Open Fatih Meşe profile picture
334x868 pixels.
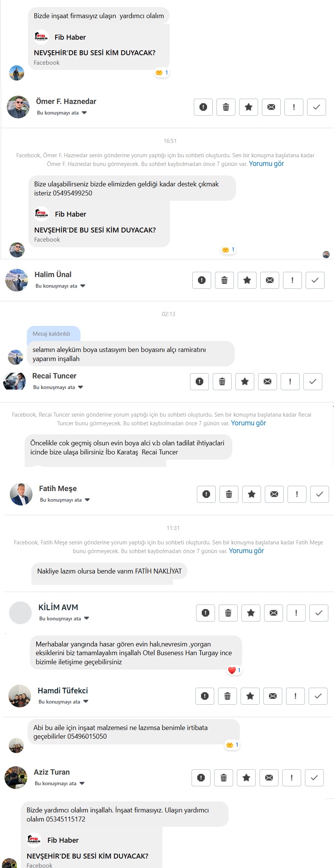pos(21,494)
